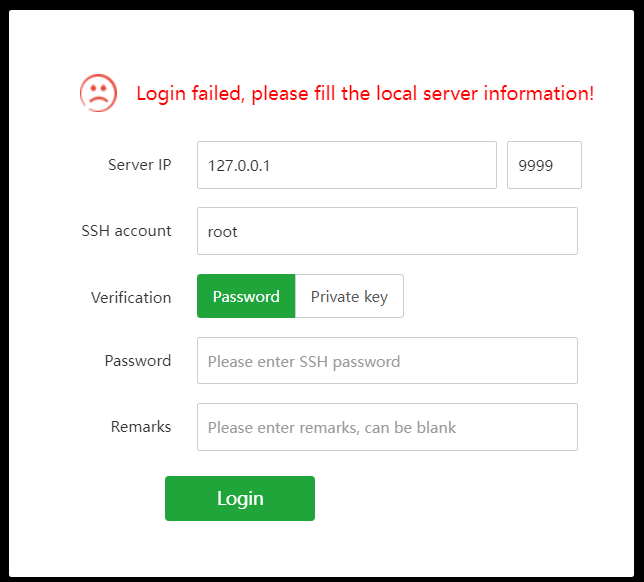Click the red sad face icon
Screen dimensions: 644x582
(98, 93)
